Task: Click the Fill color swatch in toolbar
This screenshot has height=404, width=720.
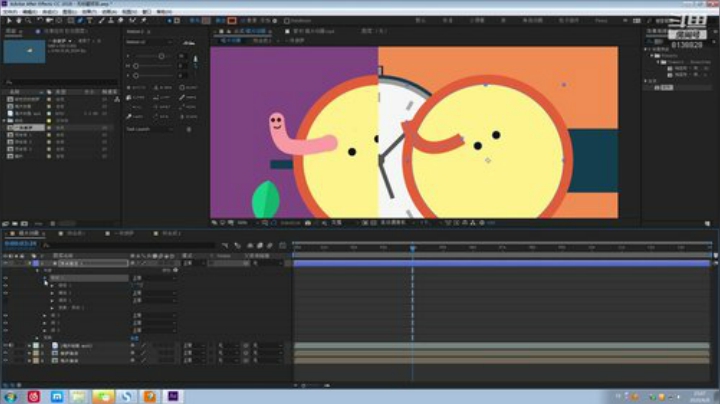Action: point(206,21)
